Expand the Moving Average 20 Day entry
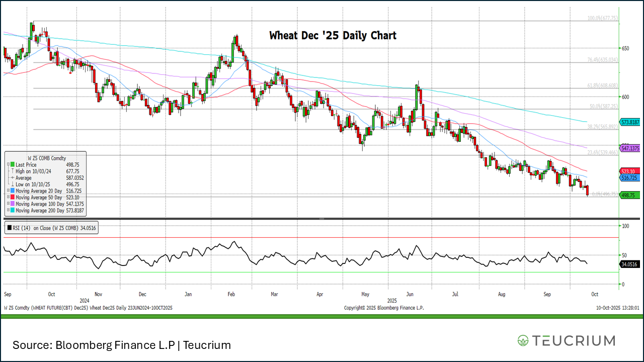Image resolution: width=644 pixels, height=362 pixels. 8,191
